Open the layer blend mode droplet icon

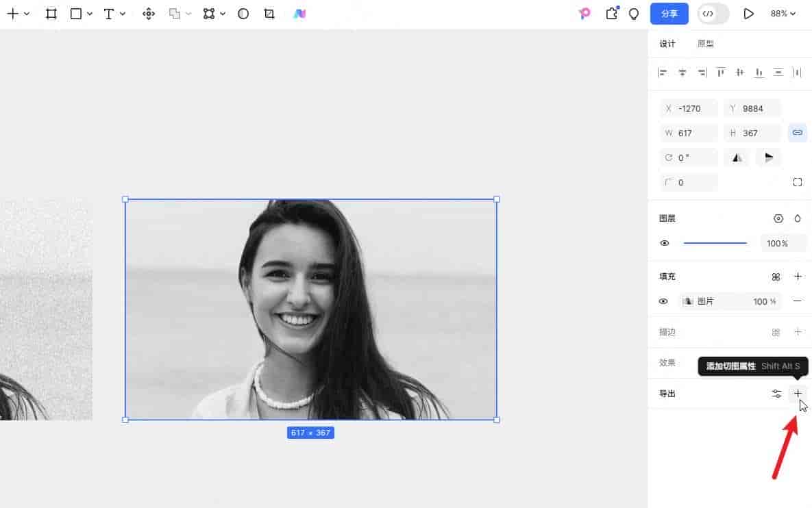798,219
